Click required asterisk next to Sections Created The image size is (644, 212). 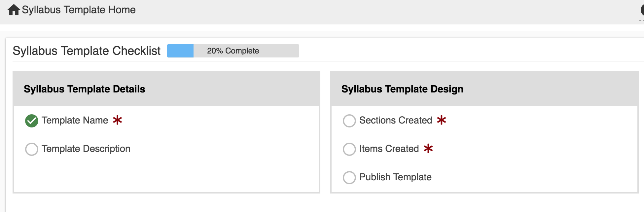click(442, 120)
